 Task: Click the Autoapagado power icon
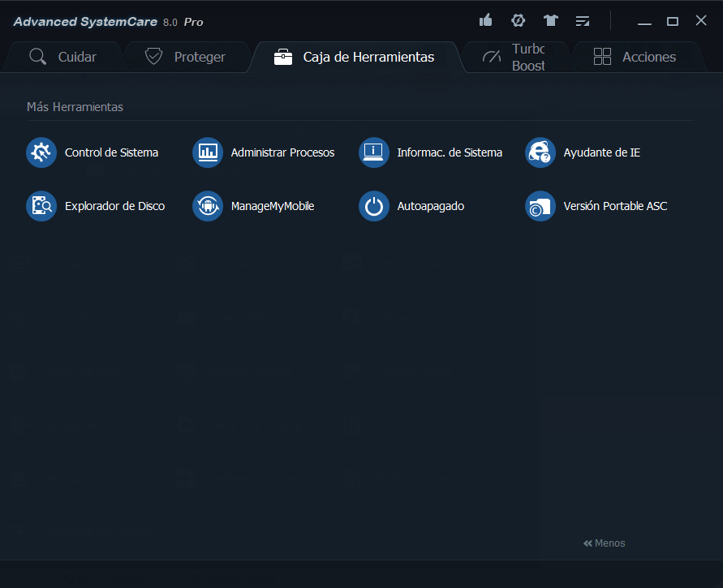(x=374, y=206)
